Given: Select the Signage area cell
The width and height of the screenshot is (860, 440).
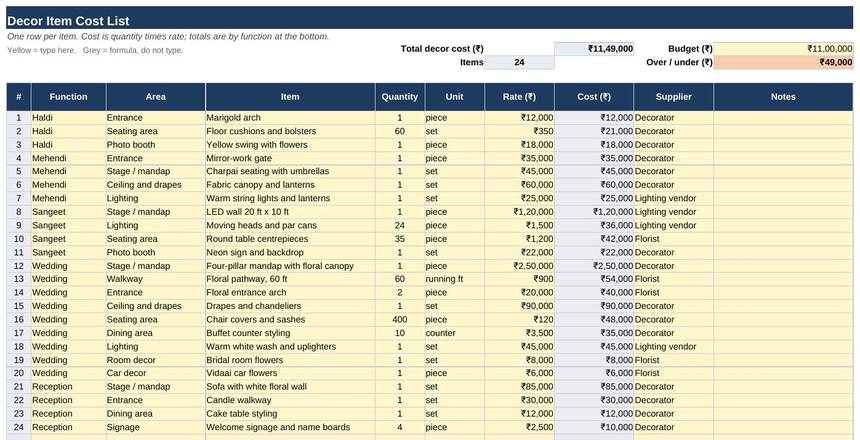Looking at the screenshot, I should 156,427.
